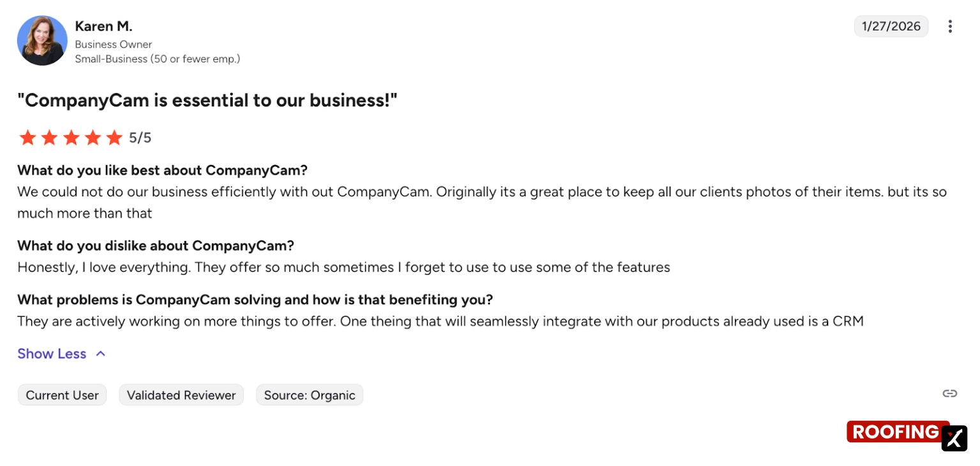Click the X icon next to the ROOFING logo
The height and width of the screenshot is (466, 980).
coord(954,439)
